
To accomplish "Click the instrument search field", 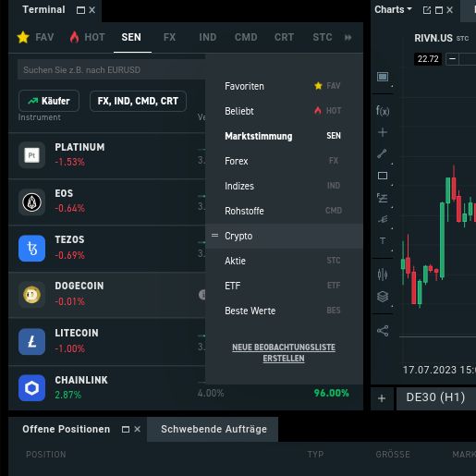I will pyautogui.click(x=111, y=69).
